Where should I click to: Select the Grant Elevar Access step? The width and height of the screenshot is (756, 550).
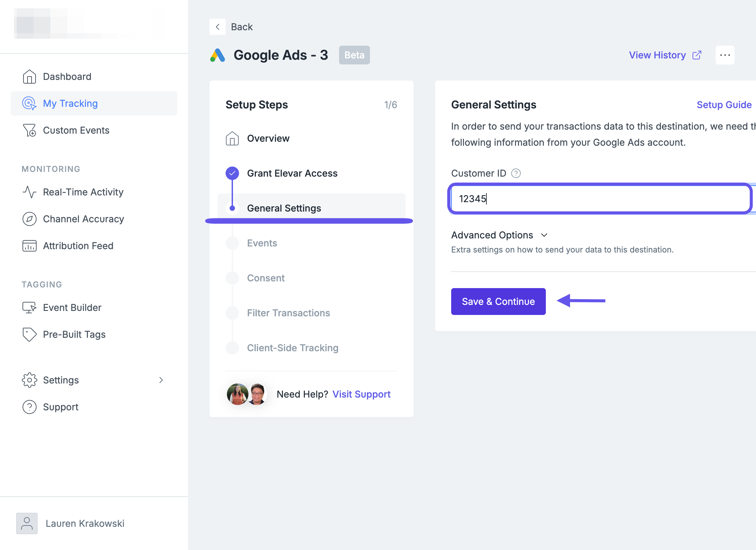point(312,173)
